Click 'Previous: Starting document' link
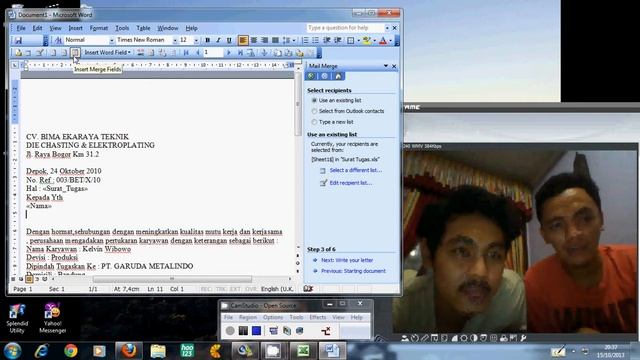The width and height of the screenshot is (640, 360). tap(353, 271)
